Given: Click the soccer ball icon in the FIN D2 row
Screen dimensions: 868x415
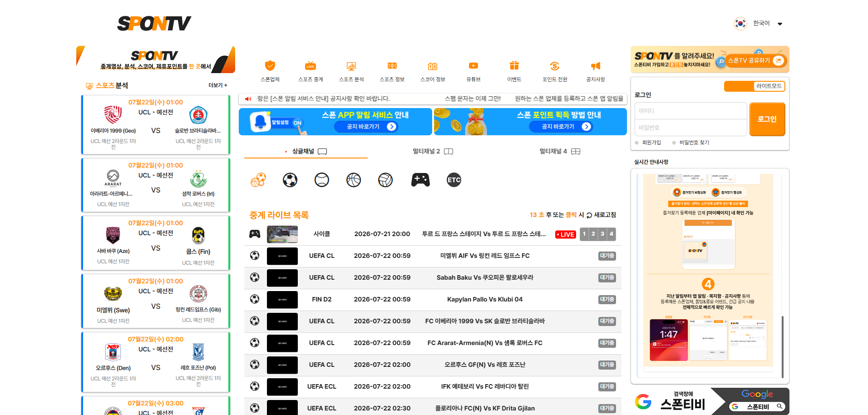Looking at the screenshot, I should 255,299.
